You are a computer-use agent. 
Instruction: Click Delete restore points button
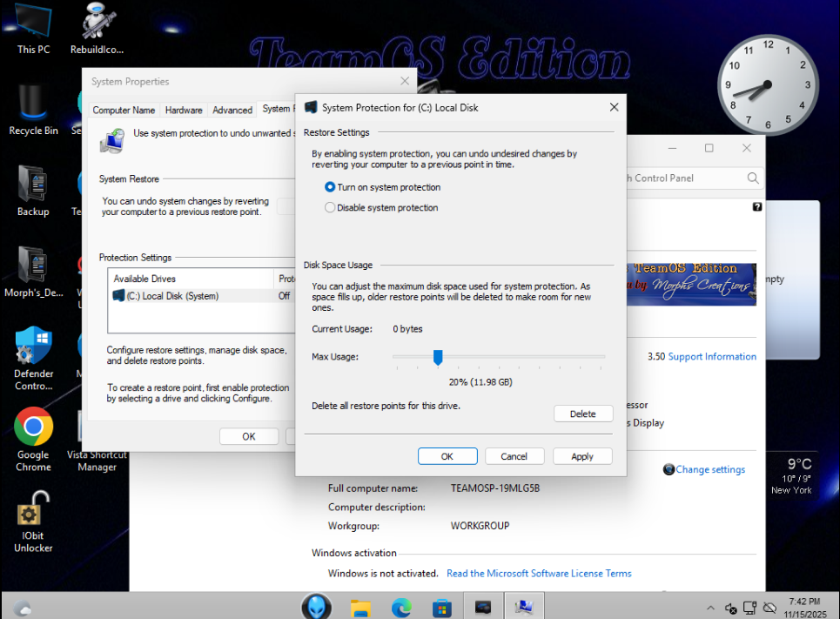coord(583,414)
